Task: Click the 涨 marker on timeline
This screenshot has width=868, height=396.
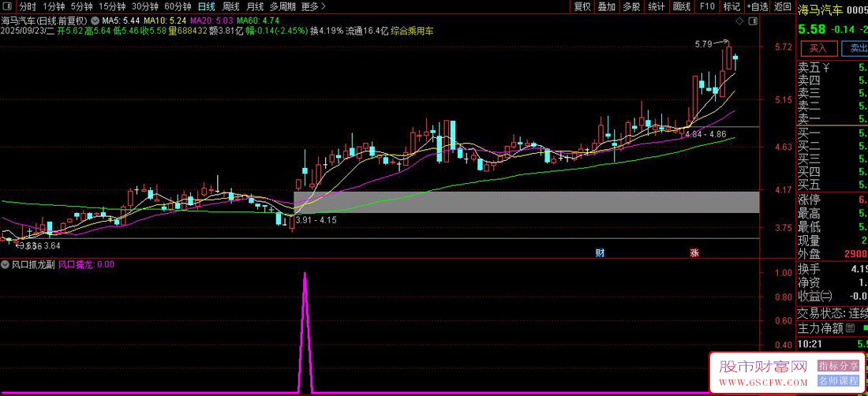Action: (x=694, y=252)
